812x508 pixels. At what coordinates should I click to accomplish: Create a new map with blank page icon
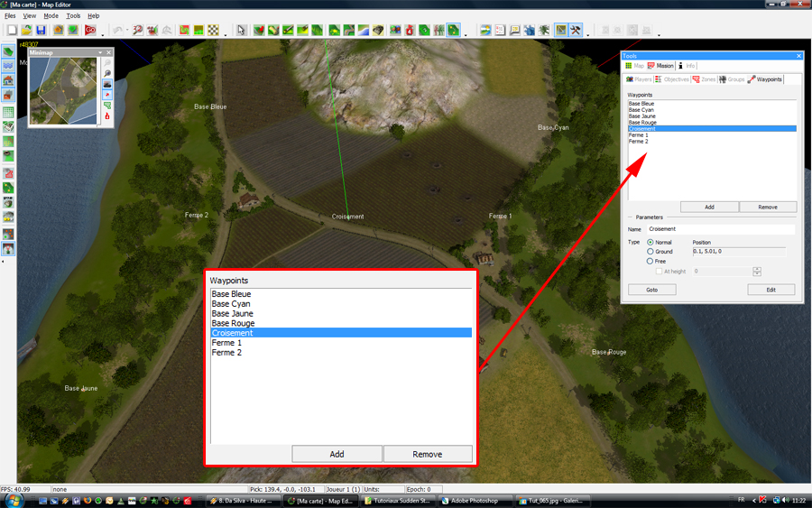[x=12, y=30]
